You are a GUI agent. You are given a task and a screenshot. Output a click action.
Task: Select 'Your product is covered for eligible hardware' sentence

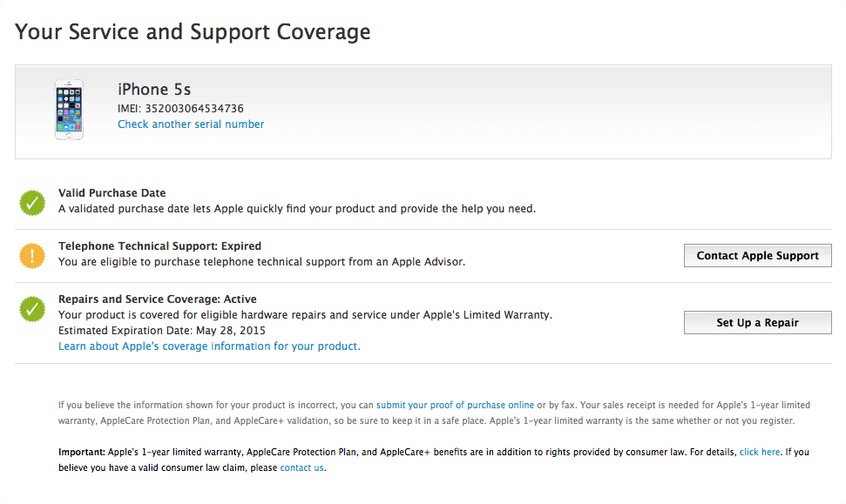point(306,315)
